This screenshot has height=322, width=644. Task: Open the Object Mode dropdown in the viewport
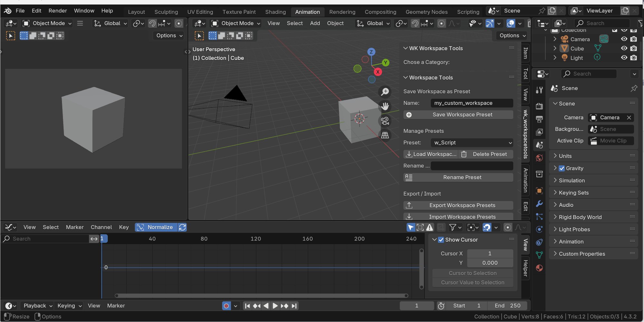[x=235, y=23]
